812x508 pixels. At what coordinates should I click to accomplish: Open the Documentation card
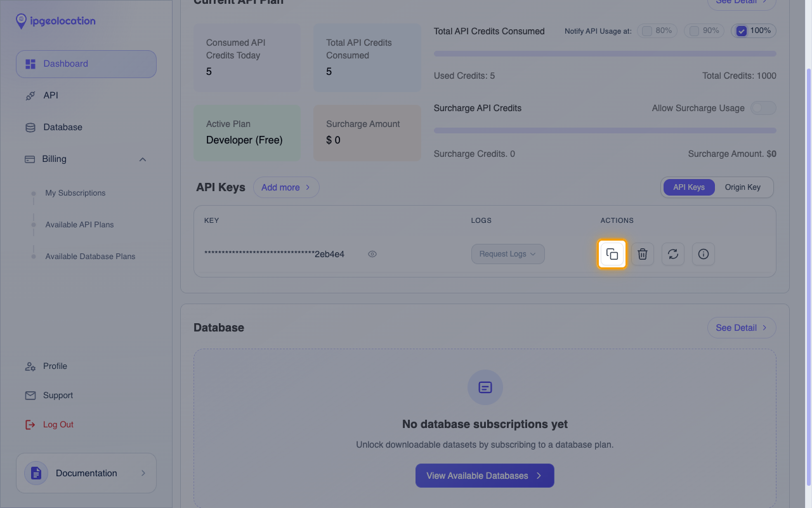pyautogui.click(x=86, y=473)
